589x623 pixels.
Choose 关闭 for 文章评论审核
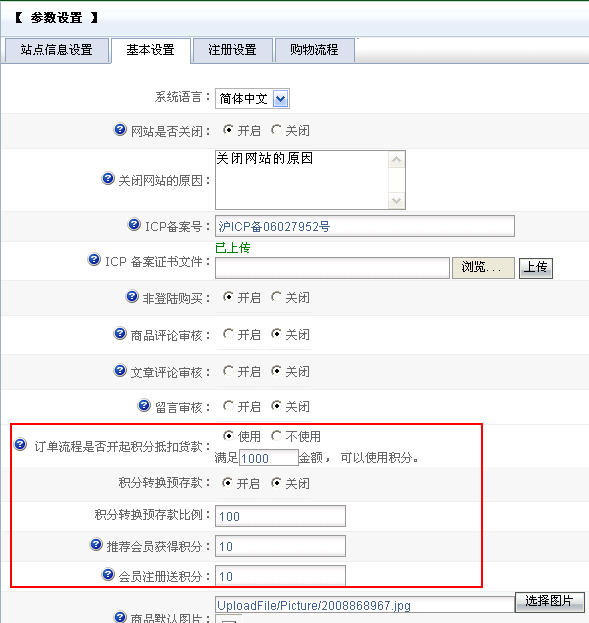coord(276,371)
